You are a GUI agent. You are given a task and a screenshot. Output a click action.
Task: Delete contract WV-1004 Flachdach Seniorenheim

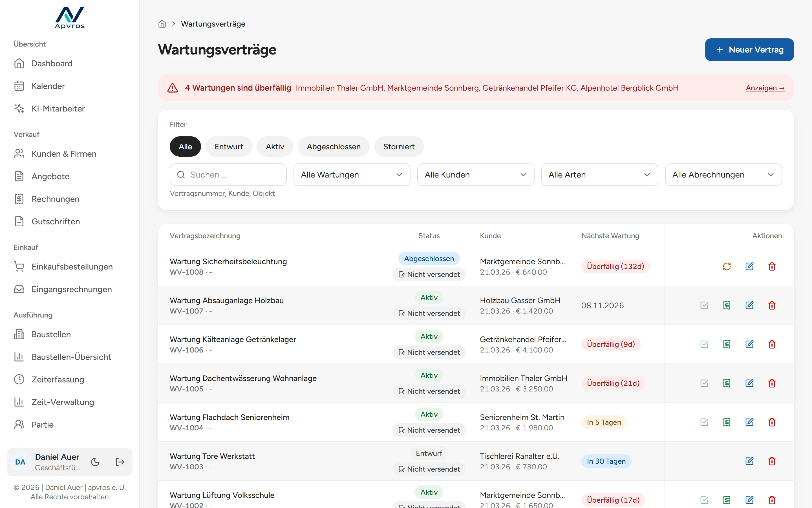772,422
